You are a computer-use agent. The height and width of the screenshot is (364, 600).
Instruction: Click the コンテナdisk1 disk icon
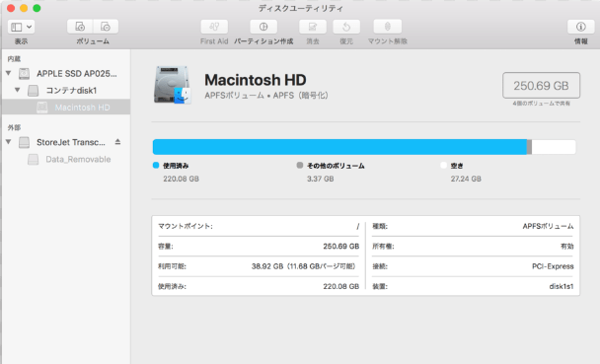click(33, 91)
